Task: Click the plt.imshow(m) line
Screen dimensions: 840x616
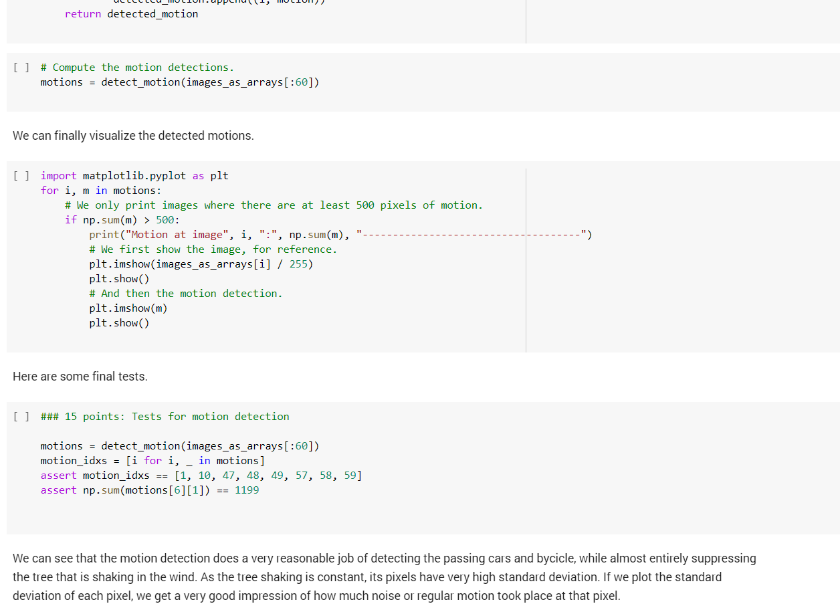Action: click(128, 308)
